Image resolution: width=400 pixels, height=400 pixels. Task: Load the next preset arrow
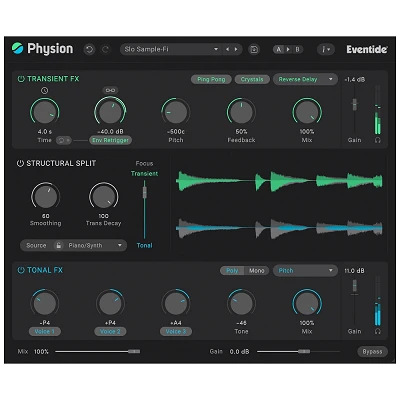236,49
